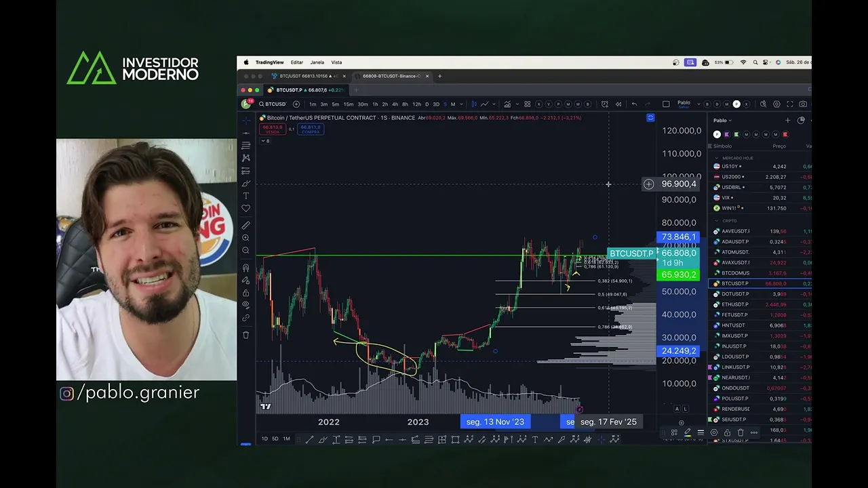Image resolution: width=868 pixels, height=488 pixels.
Task: Open timeframe dropdown arrow after M
Action: pyautogui.click(x=462, y=104)
